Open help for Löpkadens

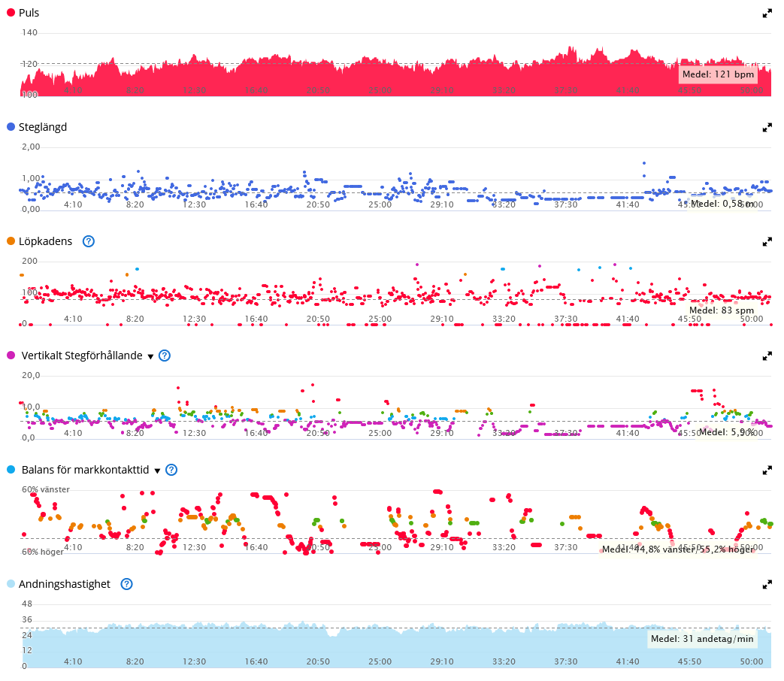pyautogui.click(x=89, y=241)
